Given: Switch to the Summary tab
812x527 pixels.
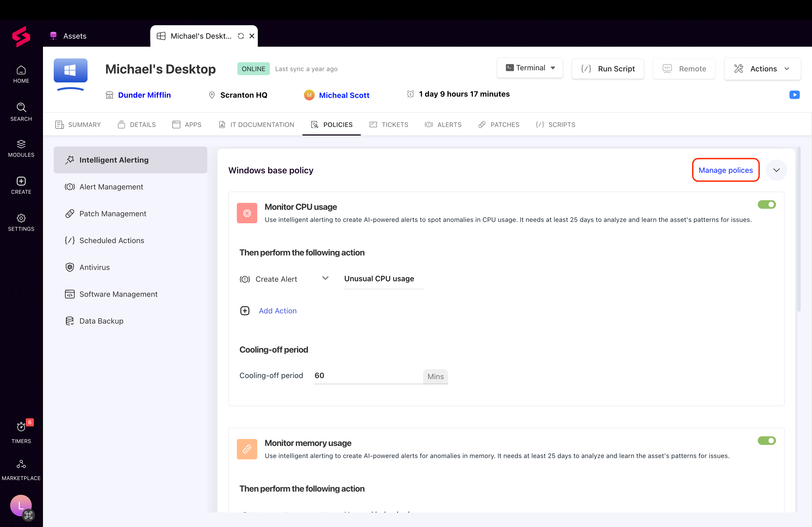Looking at the screenshot, I should (x=78, y=125).
